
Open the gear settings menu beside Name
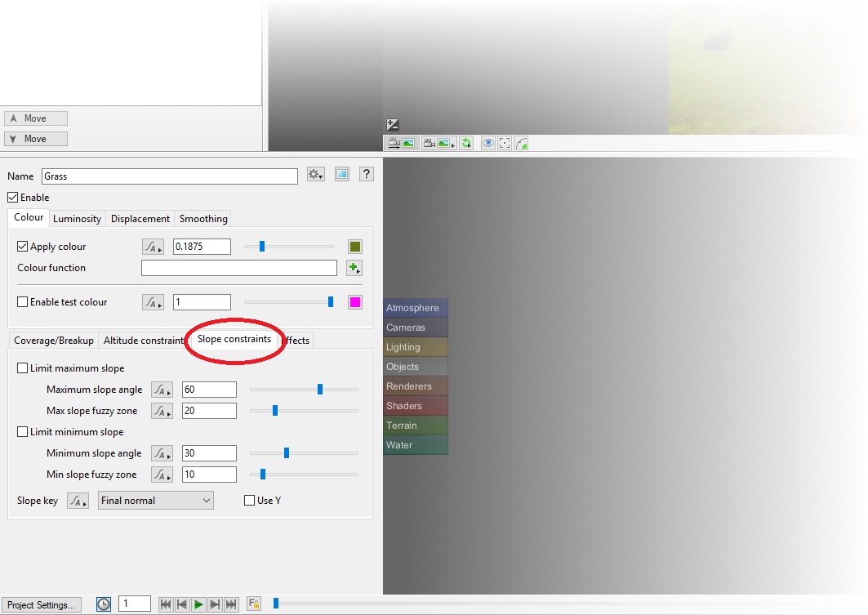click(315, 174)
